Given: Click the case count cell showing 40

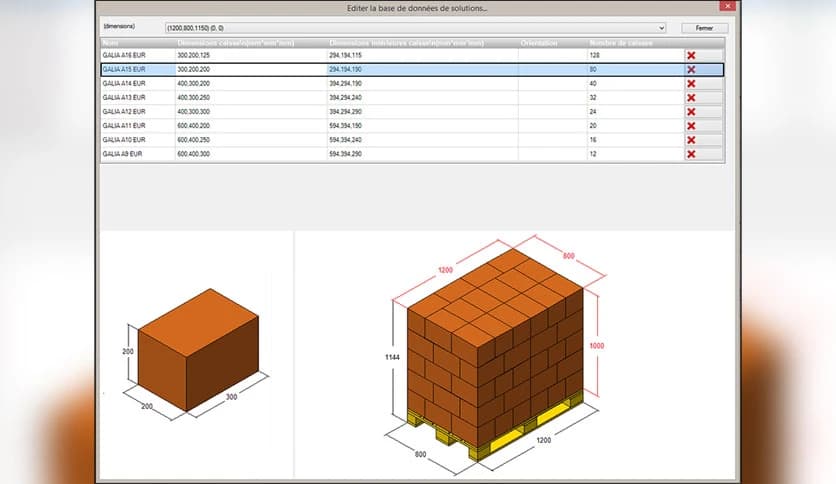Looking at the screenshot, I should tap(636, 84).
